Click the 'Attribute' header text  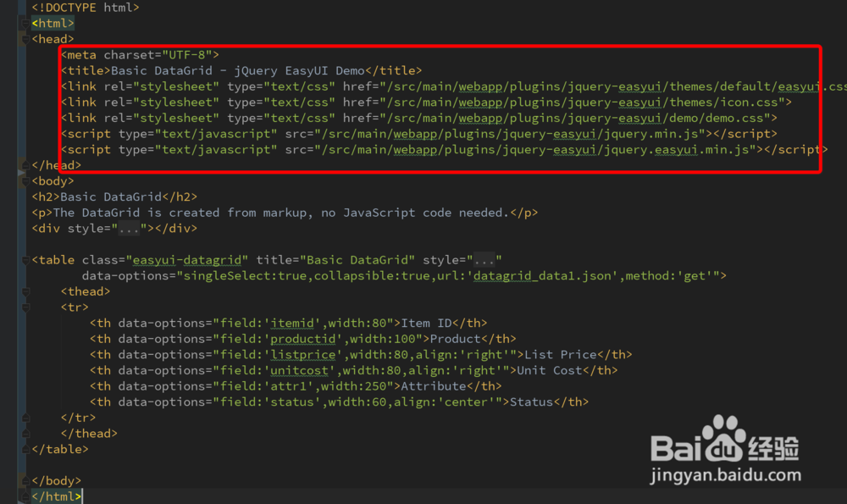(433, 386)
